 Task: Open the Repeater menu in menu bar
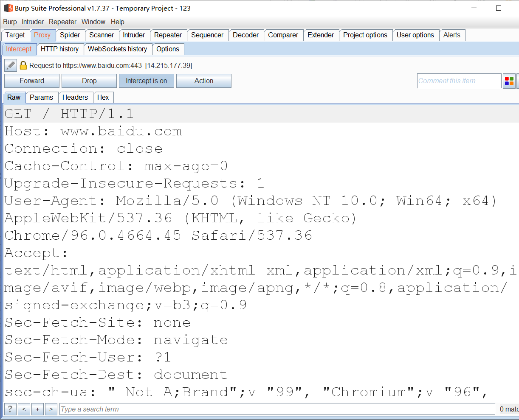pyautogui.click(x=62, y=22)
